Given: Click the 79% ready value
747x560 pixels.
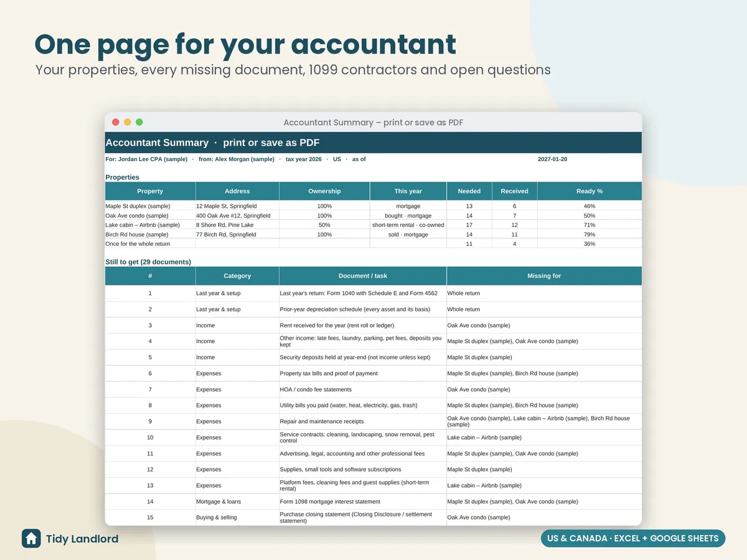Looking at the screenshot, I should tap(590, 235).
